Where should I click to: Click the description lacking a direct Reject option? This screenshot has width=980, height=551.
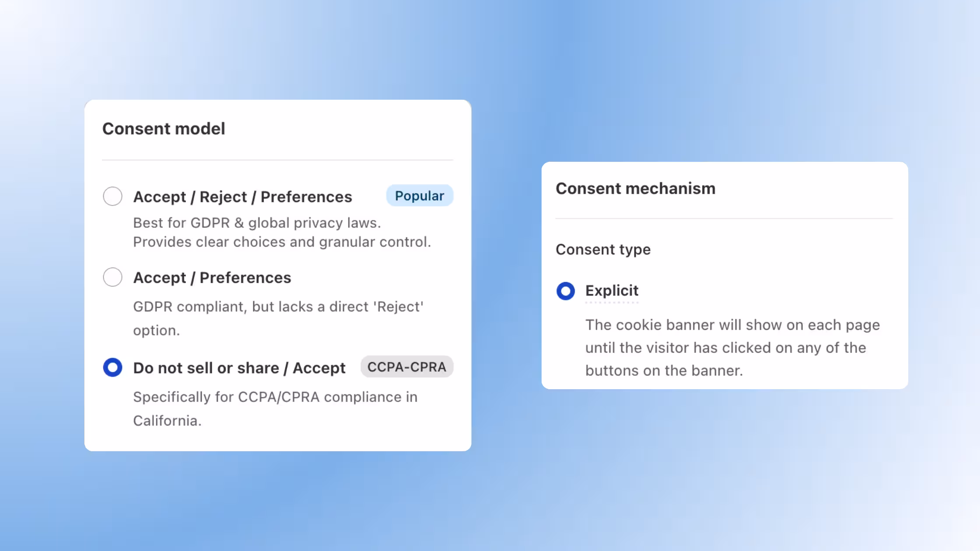pos(278,318)
